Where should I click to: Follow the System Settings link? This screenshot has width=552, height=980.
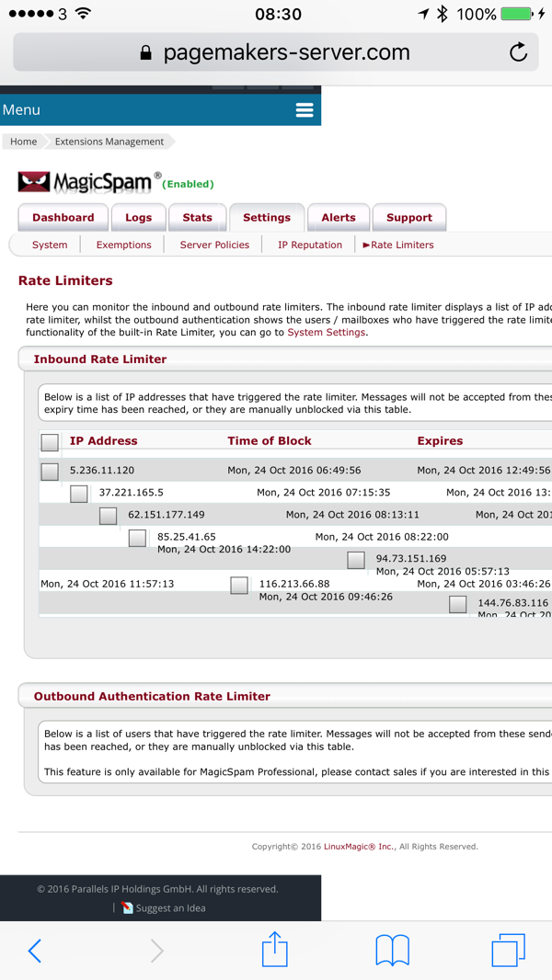click(326, 332)
